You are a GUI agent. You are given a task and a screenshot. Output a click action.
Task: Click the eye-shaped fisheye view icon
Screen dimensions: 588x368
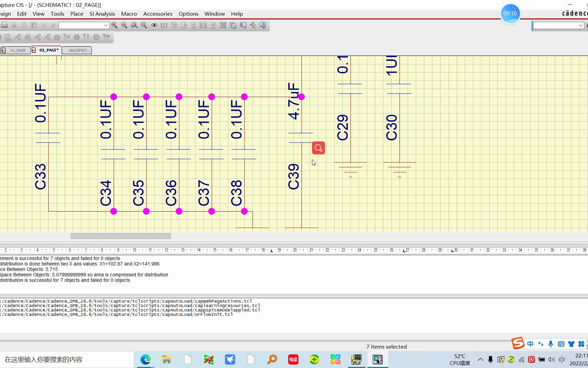154,25
